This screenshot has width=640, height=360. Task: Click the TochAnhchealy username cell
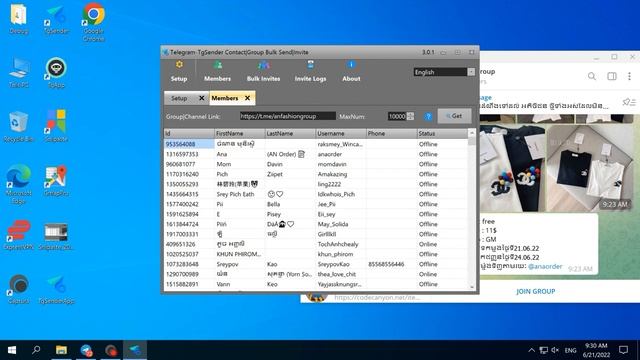coord(341,244)
